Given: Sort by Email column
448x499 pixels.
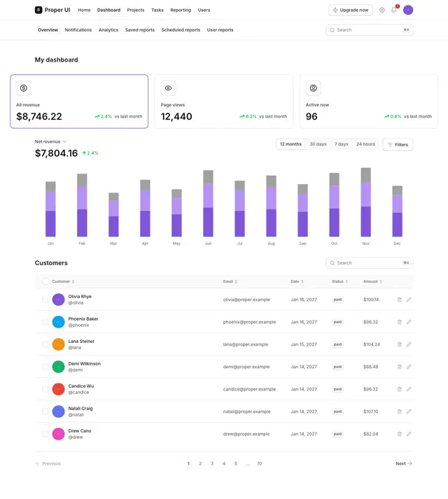Looking at the screenshot, I should pyautogui.click(x=230, y=281).
